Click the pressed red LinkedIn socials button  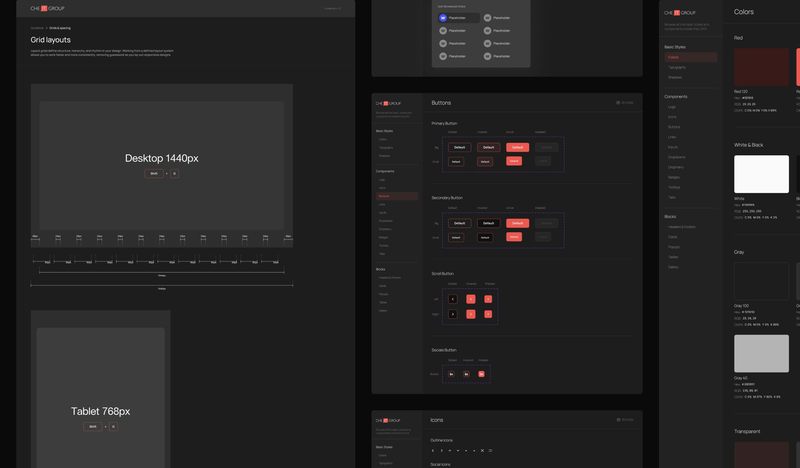coord(481,374)
